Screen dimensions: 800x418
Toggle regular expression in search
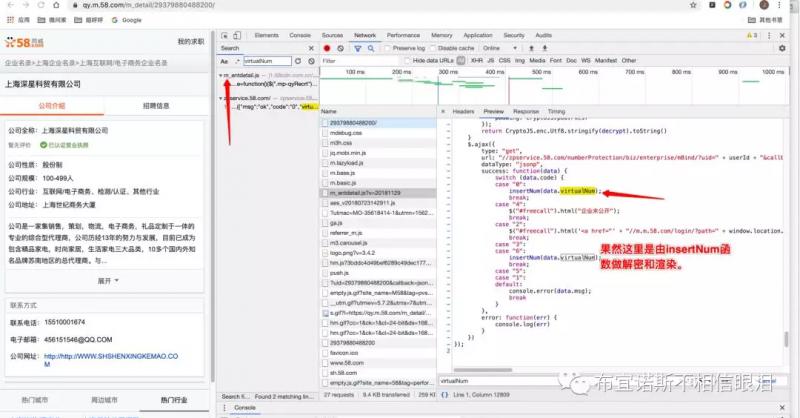pyautogui.click(x=237, y=61)
